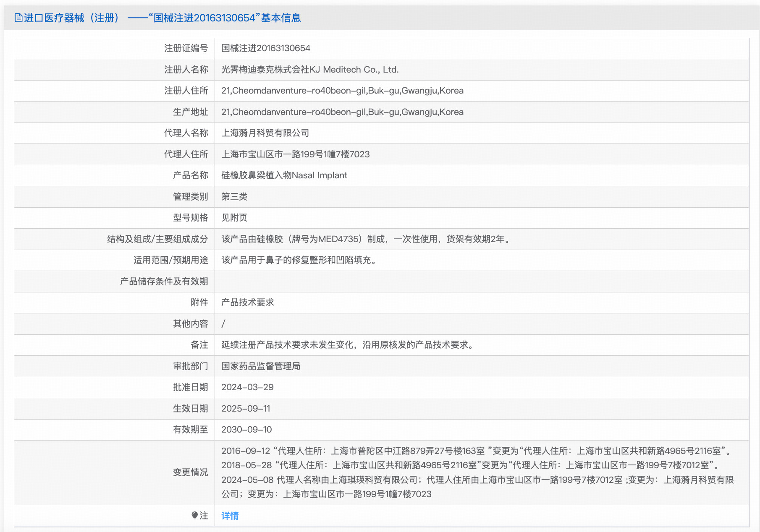The image size is (760, 532).
Task: Select 见附页 in the 型号规格 row
Action: point(234,218)
